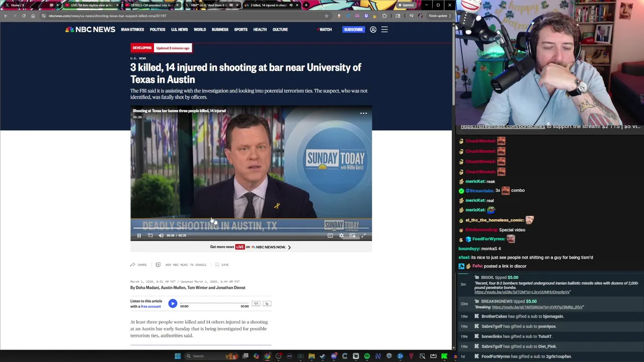Click the @Streamlabs chat mention
644x362 pixels.
479,191
